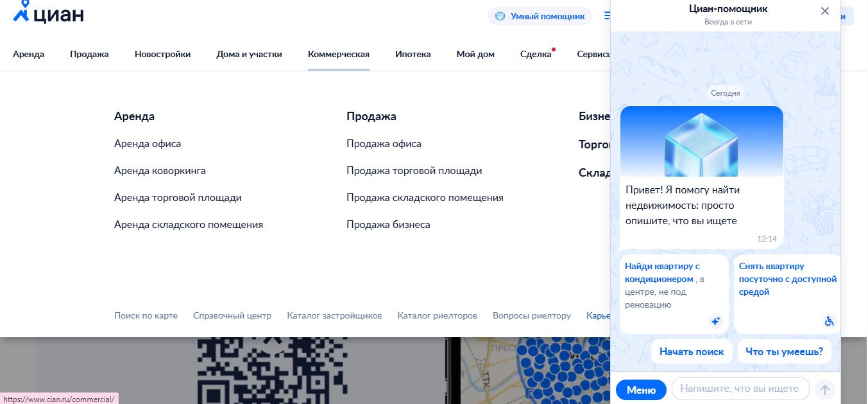Image resolution: width=868 pixels, height=404 pixels.
Task: Close the Циан-помощник chat panel
Action: pos(825,11)
